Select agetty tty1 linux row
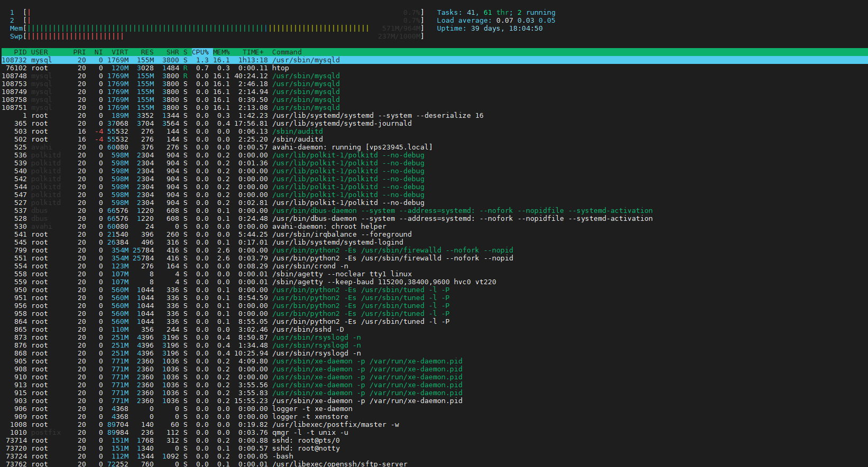This screenshot has height=467, width=868. coord(434,274)
